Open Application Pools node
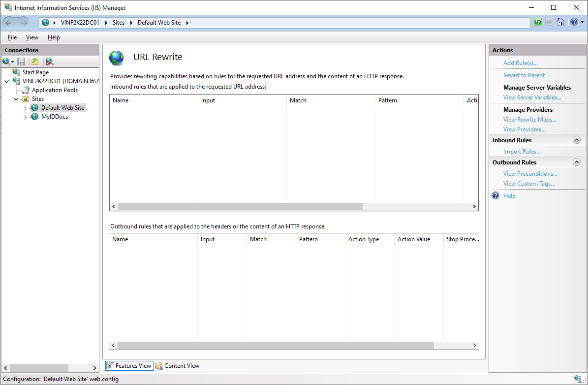Screen dimensions: 588x385 click(x=55, y=90)
